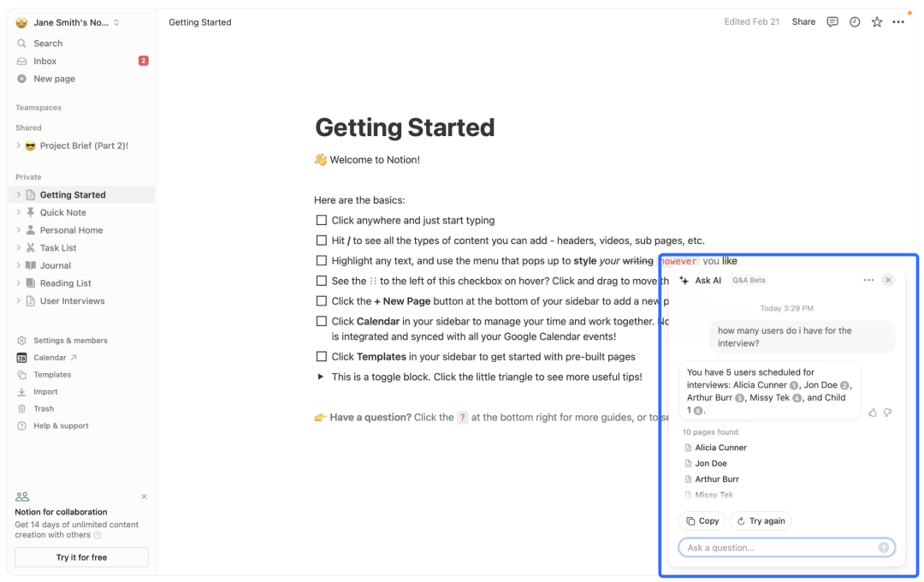This screenshot has height=582, width=924.
Task: Open the three-dot page menu top right
Action: tap(898, 21)
